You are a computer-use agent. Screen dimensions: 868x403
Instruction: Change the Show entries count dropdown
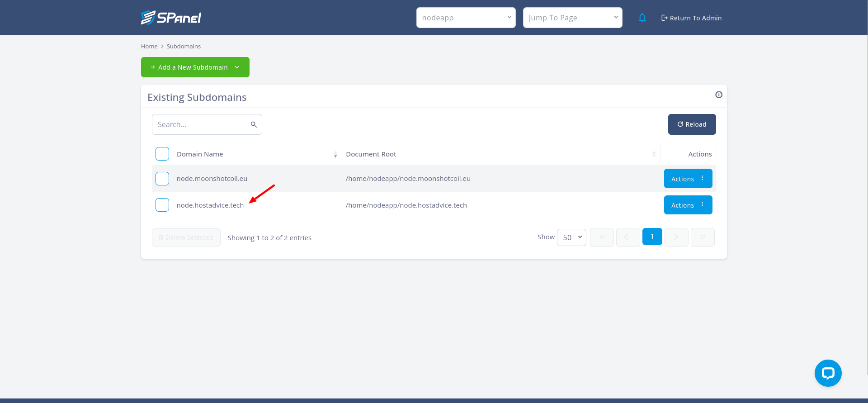(x=572, y=237)
